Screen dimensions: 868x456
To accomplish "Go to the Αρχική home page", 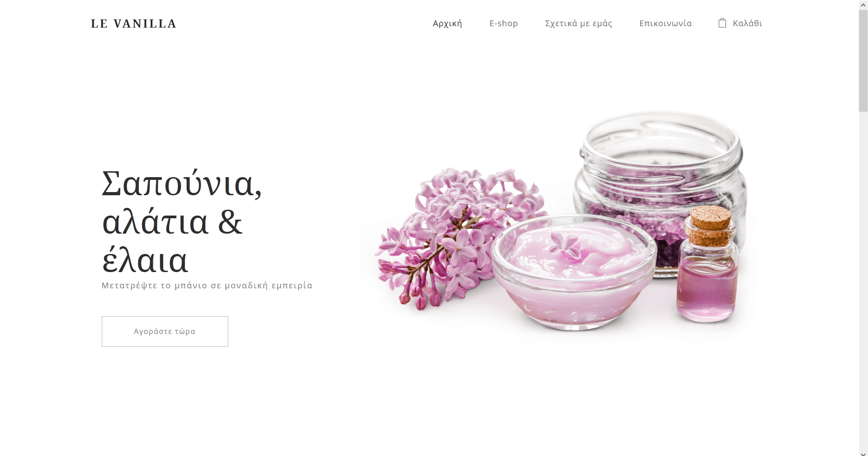I will tap(447, 24).
